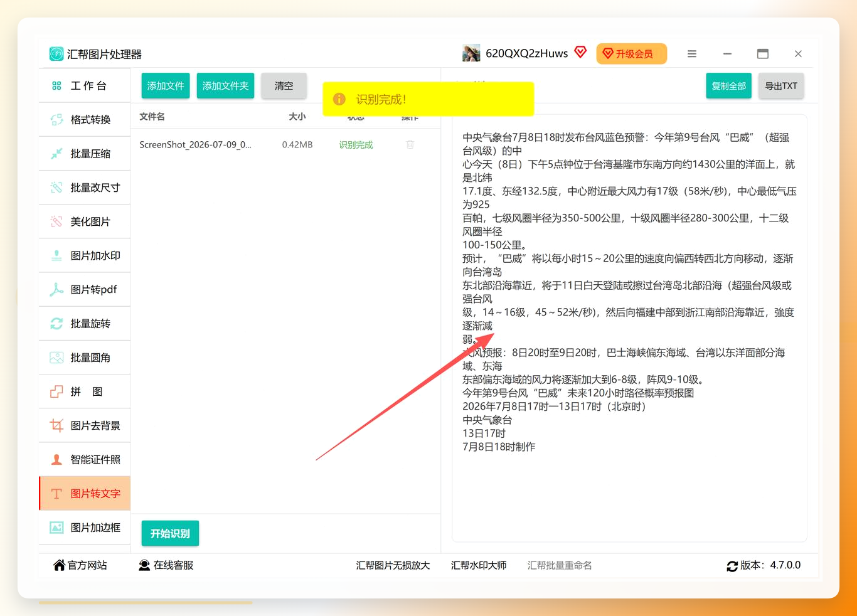The height and width of the screenshot is (616, 857).
Task: Export result via 导出TXT button
Action: (781, 86)
